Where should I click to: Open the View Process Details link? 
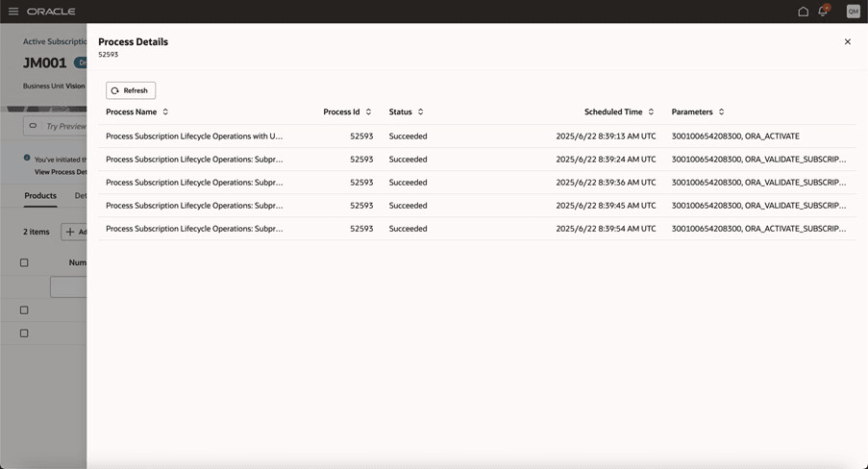61,172
